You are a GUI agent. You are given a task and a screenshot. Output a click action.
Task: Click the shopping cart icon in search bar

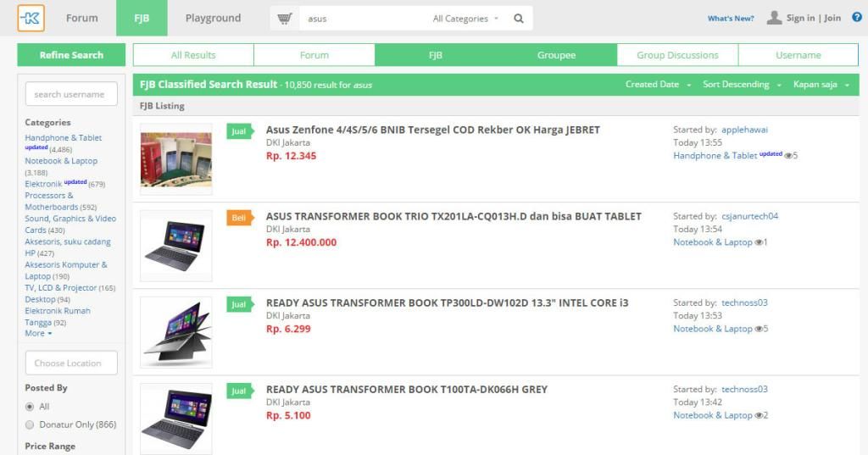click(x=285, y=19)
